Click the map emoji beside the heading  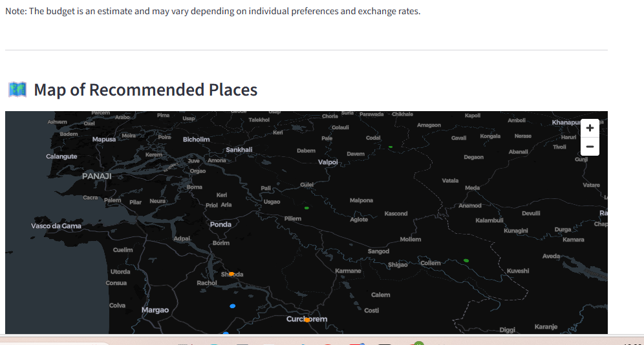point(17,89)
